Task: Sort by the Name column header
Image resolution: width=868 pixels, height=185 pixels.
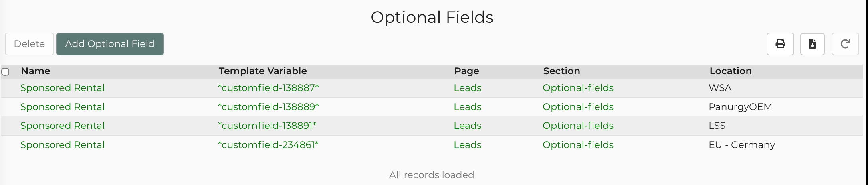Action: click(x=36, y=71)
